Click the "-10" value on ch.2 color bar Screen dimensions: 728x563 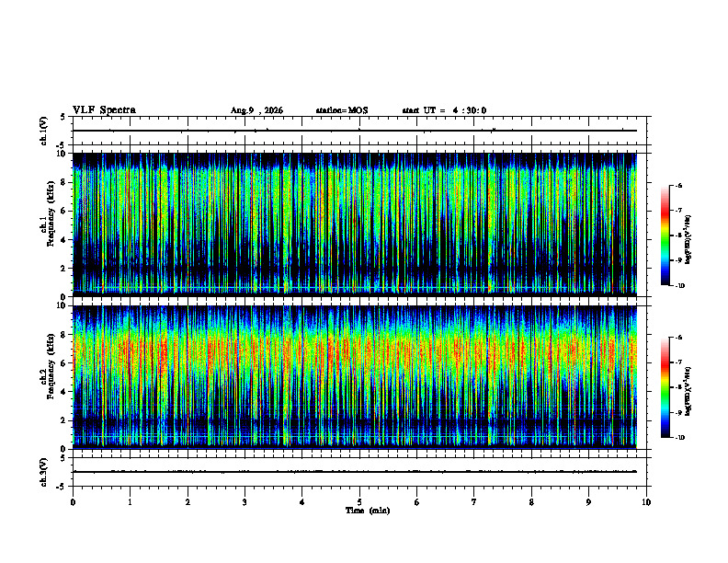click(679, 438)
